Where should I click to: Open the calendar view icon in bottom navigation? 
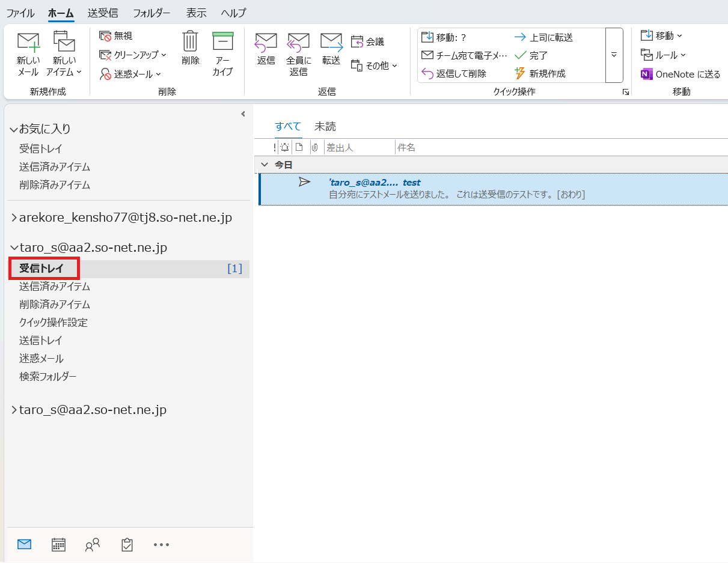(x=58, y=544)
